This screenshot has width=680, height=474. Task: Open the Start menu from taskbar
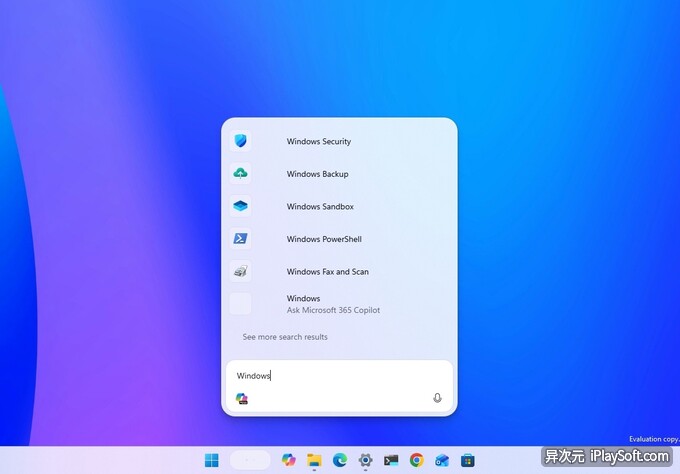[x=212, y=460]
